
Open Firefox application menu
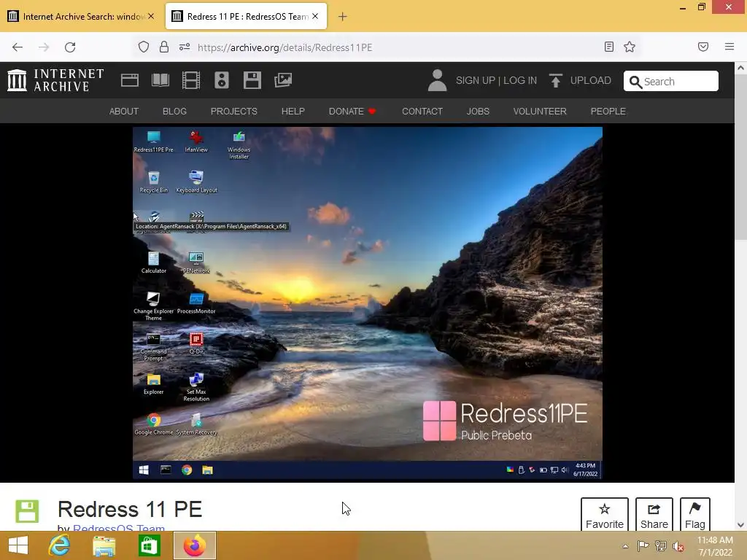click(729, 47)
